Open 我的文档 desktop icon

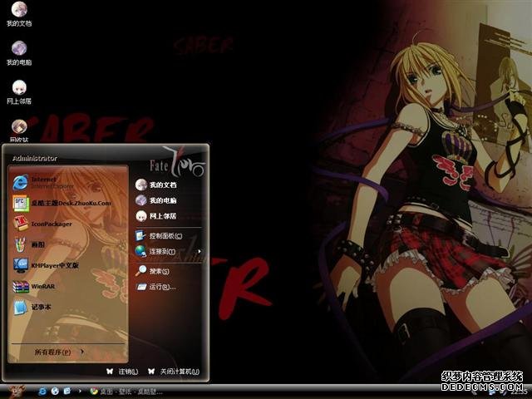click(19, 13)
